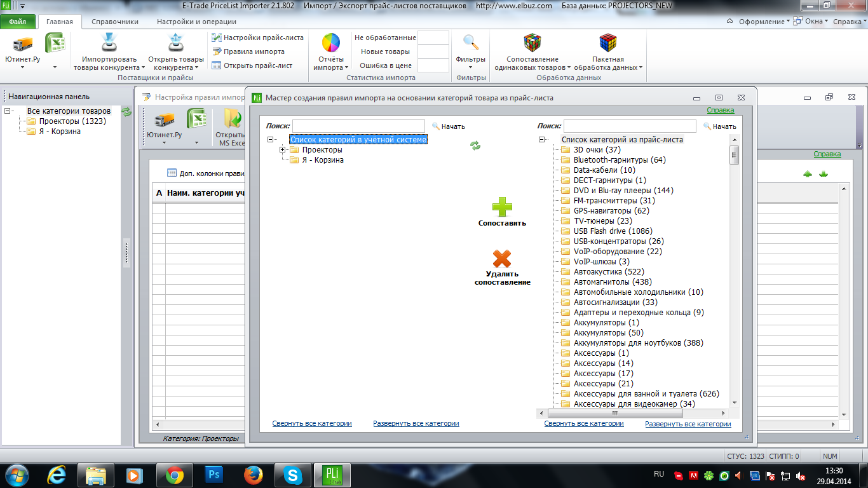Open the Справка dropdown in top bar
The height and width of the screenshot is (488, 868).
click(x=849, y=22)
